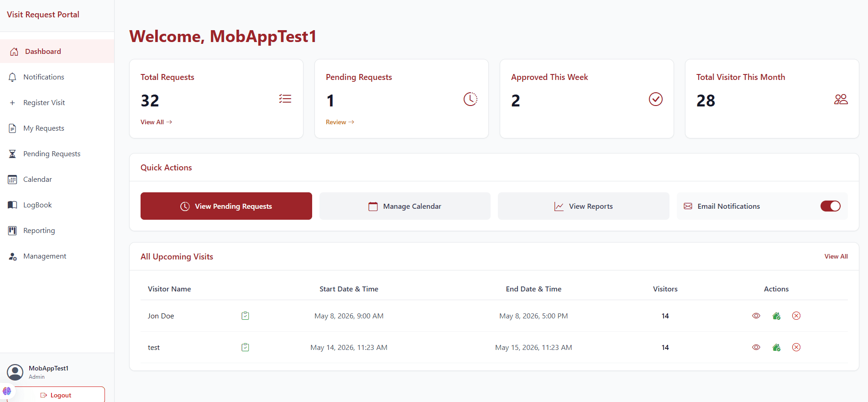The height and width of the screenshot is (402, 868).
Task: Click the Start Date & Time column header
Action: pos(349,289)
